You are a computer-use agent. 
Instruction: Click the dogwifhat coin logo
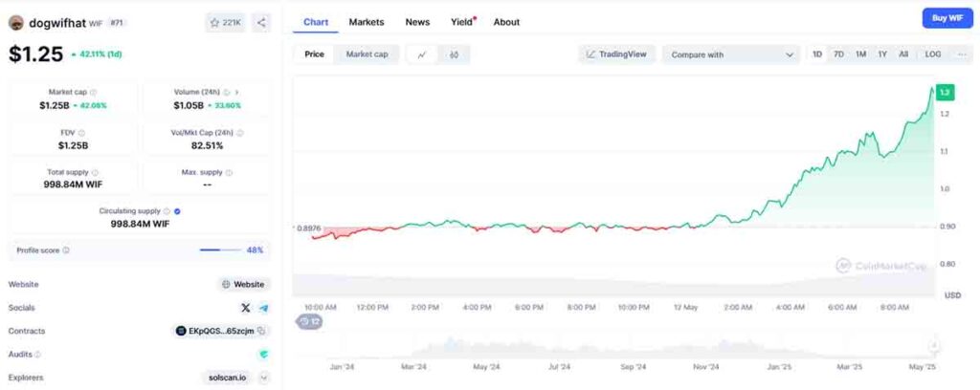point(15,23)
